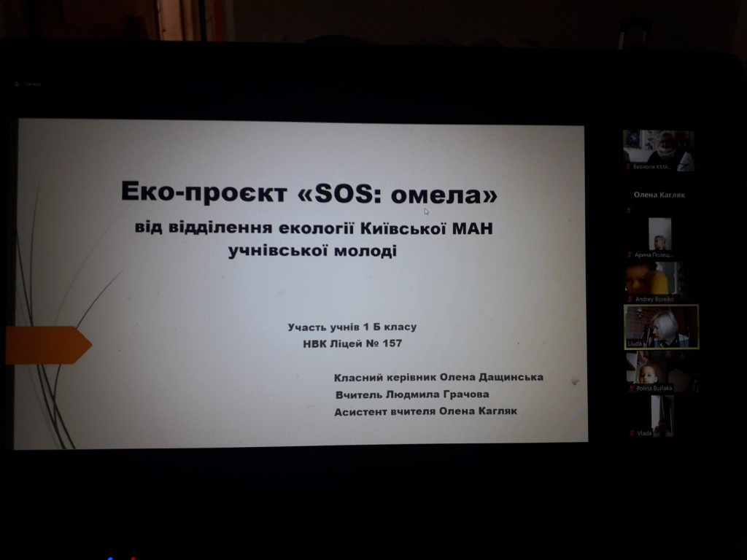Select Vlada's video thumbnail

pyautogui.click(x=662, y=416)
